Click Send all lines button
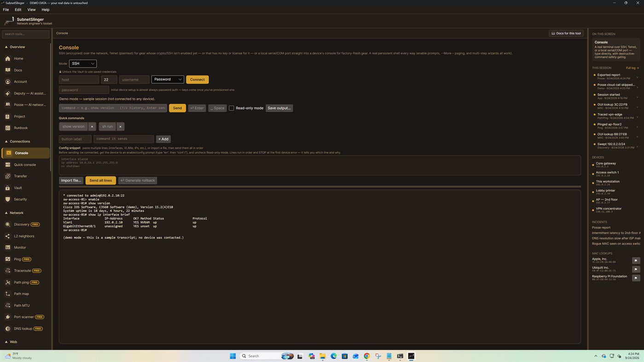The width and height of the screenshot is (644, 362). [100, 180]
